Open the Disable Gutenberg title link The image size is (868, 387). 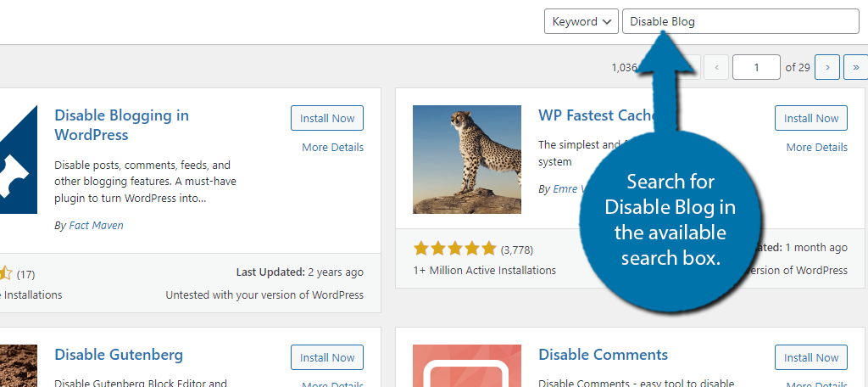[119, 354]
